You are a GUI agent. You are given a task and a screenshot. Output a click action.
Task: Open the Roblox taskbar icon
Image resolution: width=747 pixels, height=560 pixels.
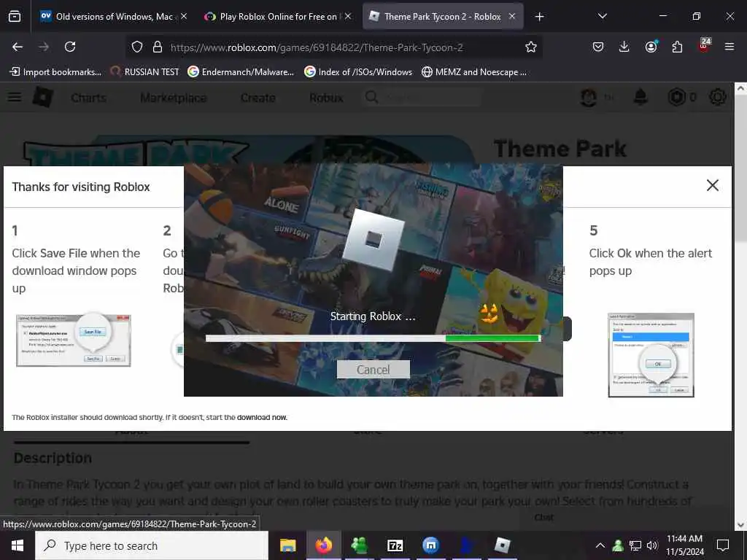[502, 545]
